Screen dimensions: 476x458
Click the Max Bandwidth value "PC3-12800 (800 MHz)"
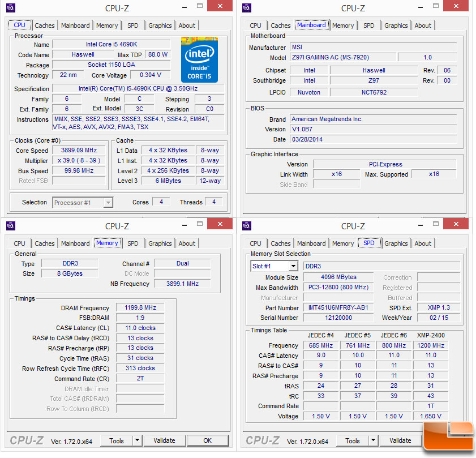coord(338,288)
